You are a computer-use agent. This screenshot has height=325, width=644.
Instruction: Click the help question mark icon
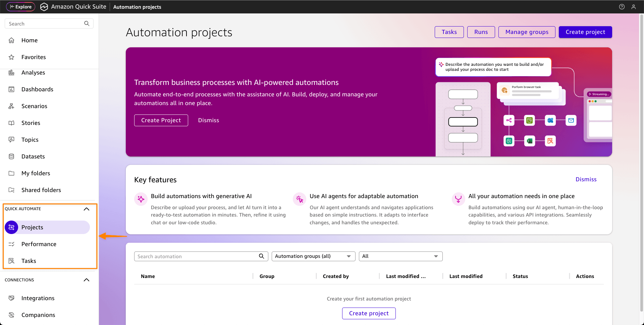[622, 7]
